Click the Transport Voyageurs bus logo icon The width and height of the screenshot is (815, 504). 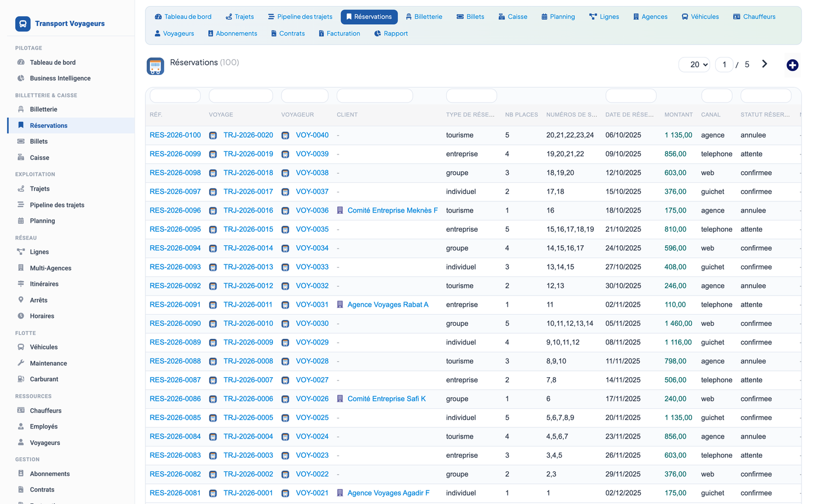pos(23,24)
